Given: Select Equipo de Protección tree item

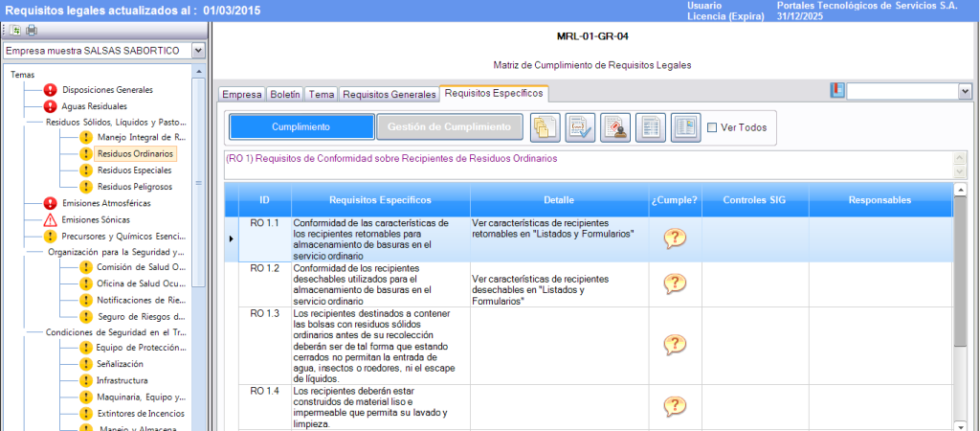Looking at the screenshot, I should pos(142,348).
